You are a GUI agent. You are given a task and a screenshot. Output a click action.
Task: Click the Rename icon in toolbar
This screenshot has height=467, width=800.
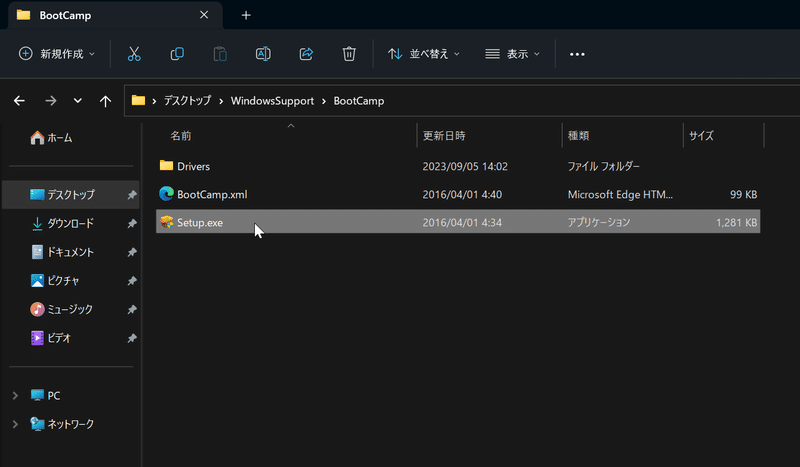pyautogui.click(x=263, y=54)
